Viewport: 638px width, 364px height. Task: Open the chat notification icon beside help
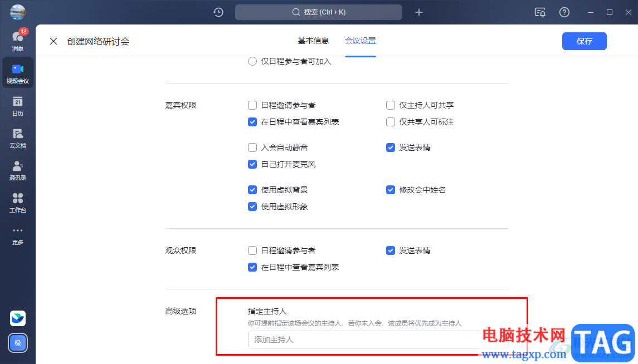(x=540, y=12)
